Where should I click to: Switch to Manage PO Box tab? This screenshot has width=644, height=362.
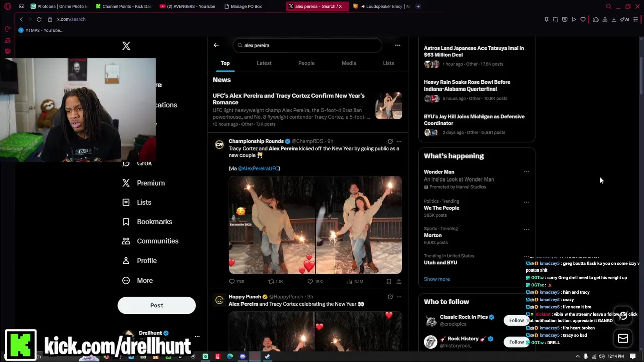click(x=244, y=6)
